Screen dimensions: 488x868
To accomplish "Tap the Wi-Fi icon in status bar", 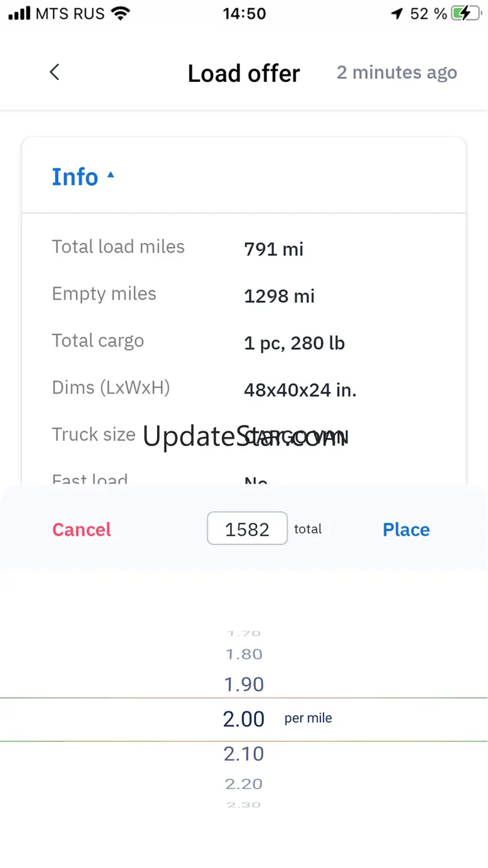I will coord(120,14).
